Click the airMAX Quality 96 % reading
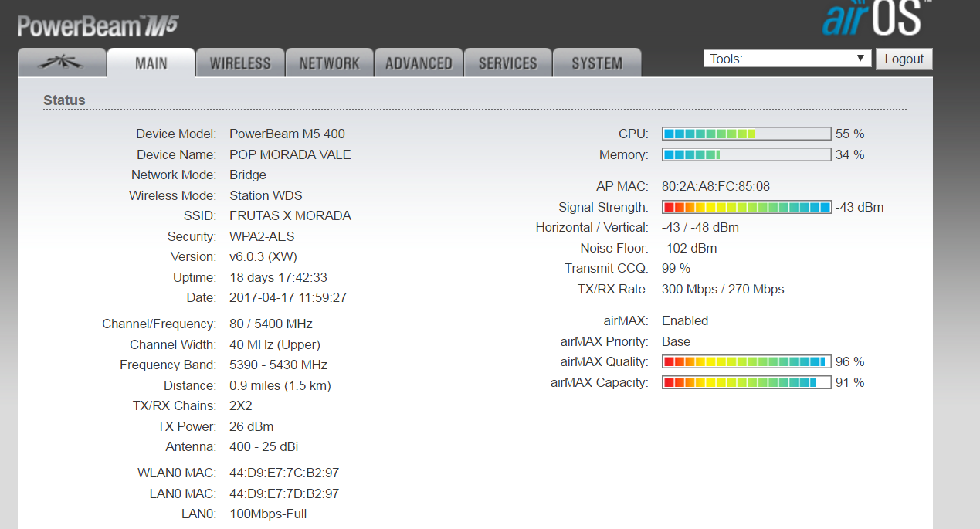Viewport: 980px width, 529px height. pos(850,361)
